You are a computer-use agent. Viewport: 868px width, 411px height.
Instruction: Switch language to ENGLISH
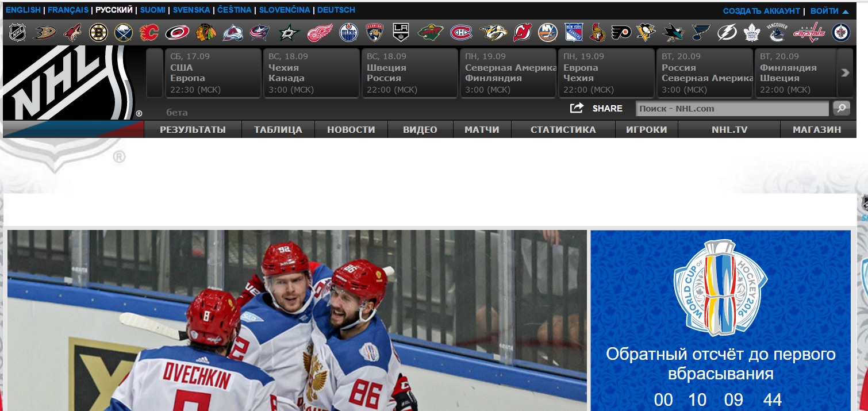tap(23, 10)
